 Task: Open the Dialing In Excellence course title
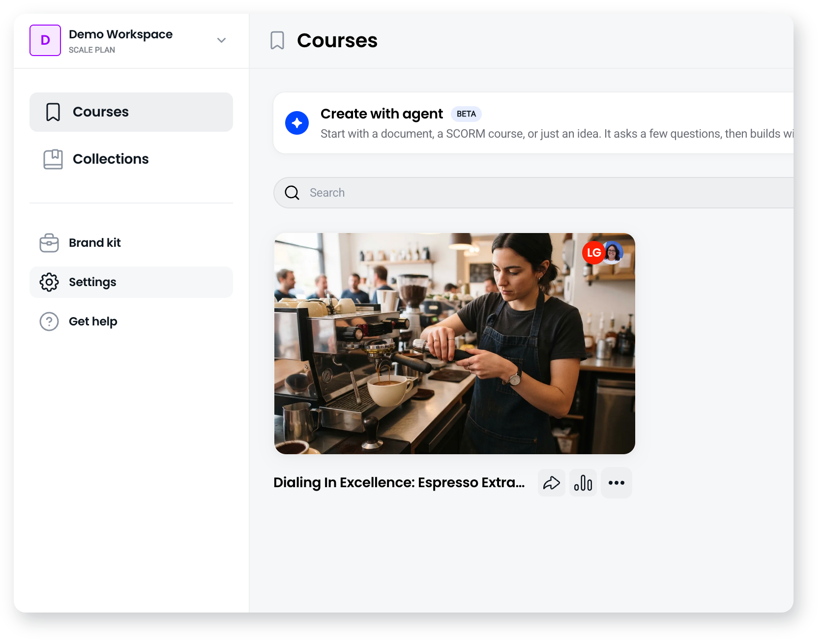pos(399,483)
